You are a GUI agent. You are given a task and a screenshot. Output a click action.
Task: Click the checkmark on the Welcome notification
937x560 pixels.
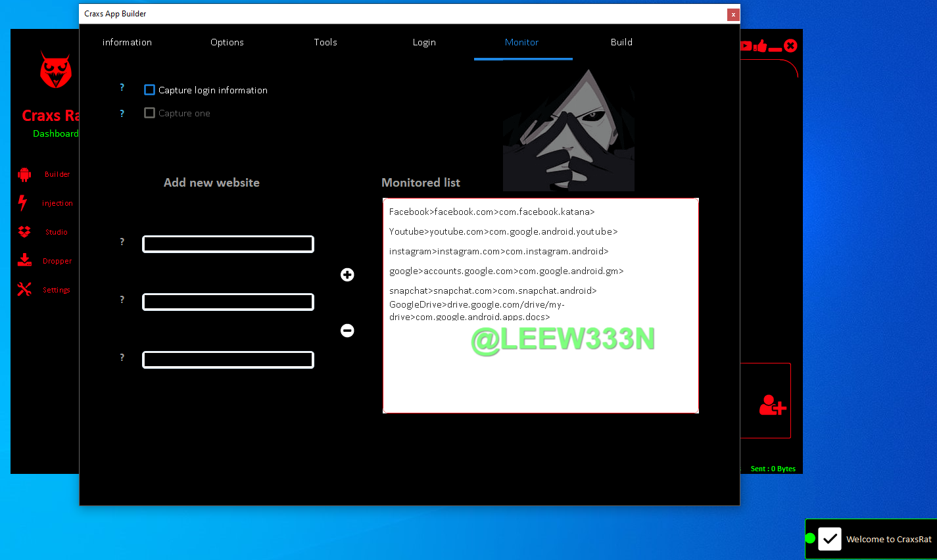829,539
